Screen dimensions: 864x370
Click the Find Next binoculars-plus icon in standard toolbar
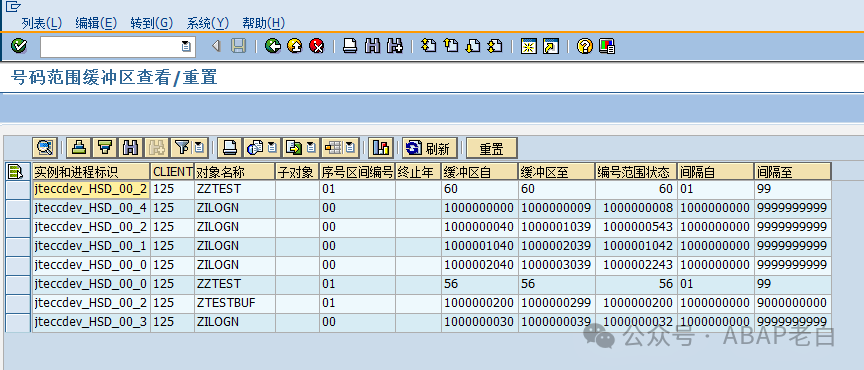(395, 46)
